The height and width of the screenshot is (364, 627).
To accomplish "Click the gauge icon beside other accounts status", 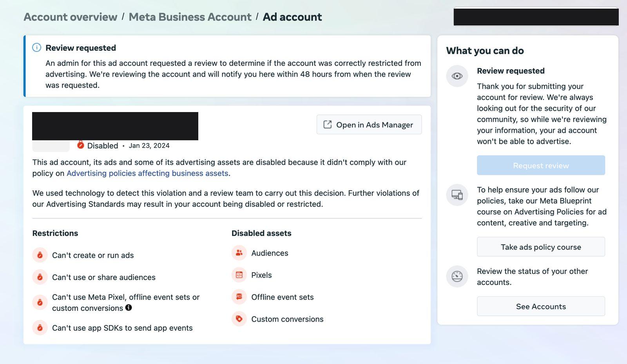I will point(457,276).
